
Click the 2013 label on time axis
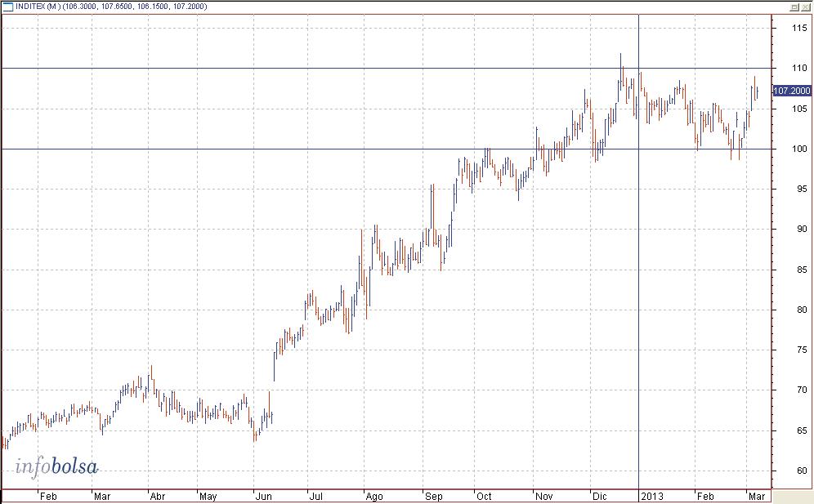pos(652,496)
